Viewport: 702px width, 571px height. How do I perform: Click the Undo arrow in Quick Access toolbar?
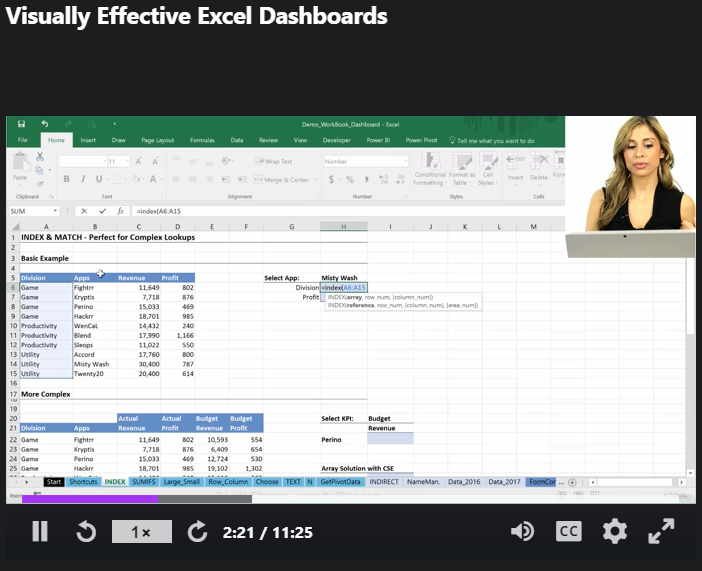pyautogui.click(x=45, y=124)
